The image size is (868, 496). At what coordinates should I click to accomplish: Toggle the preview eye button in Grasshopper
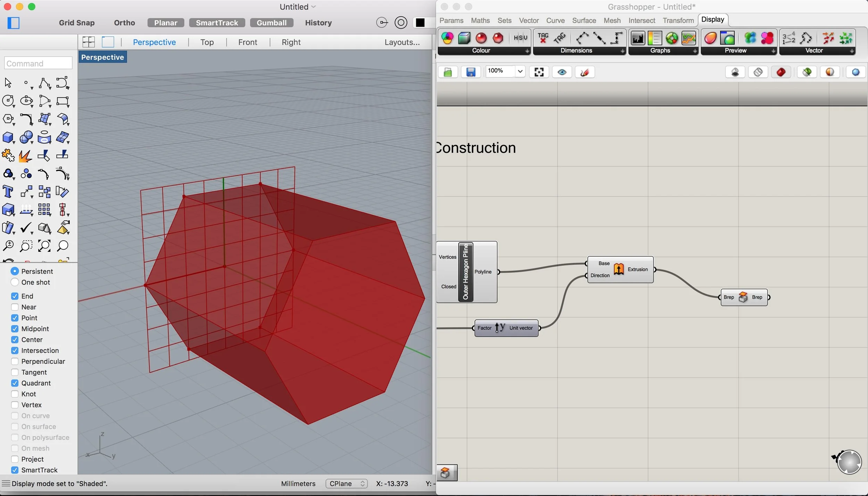click(562, 72)
